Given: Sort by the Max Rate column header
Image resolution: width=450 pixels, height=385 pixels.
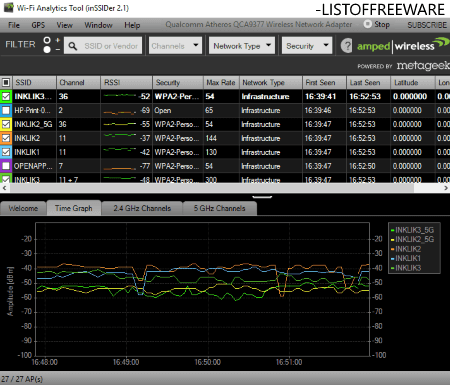Looking at the screenshot, I should coord(221,82).
